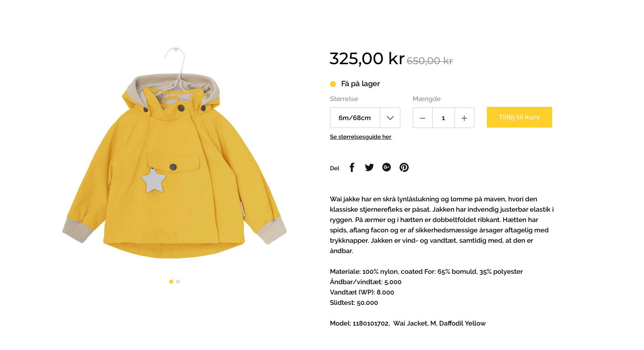Click the 325,00 kr sale price
The width and height of the screenshot is (644, 350).
[x=367, y=58]
